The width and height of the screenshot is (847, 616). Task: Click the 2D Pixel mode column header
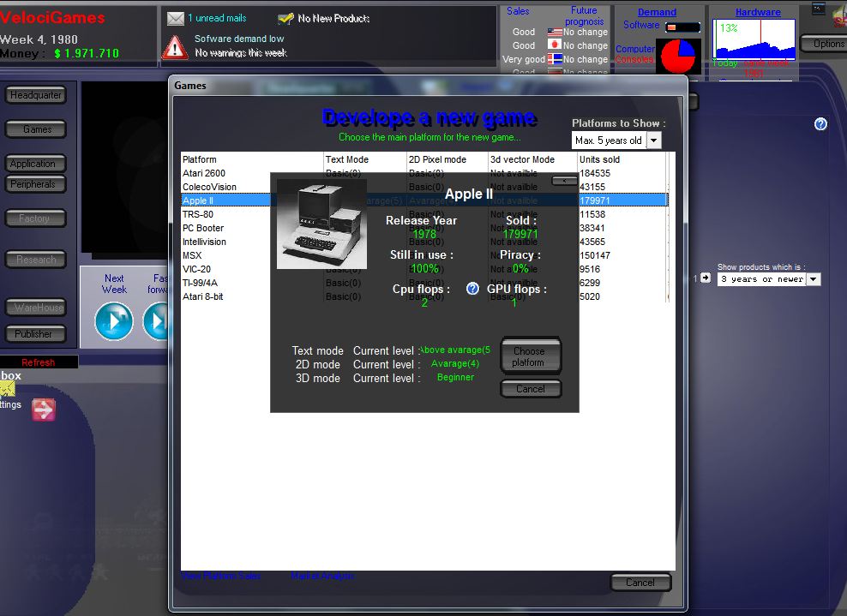click(448, 159)
